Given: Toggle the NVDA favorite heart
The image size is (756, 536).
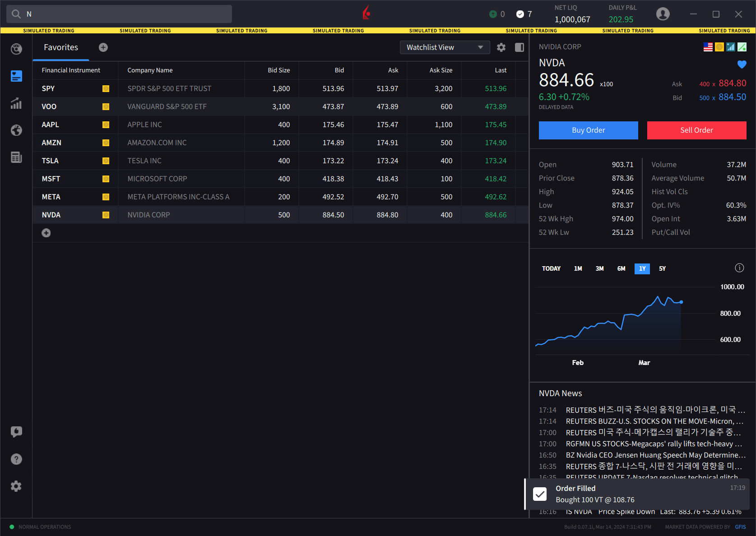Looking at the screenshot, I should click(x=742, y=65).
